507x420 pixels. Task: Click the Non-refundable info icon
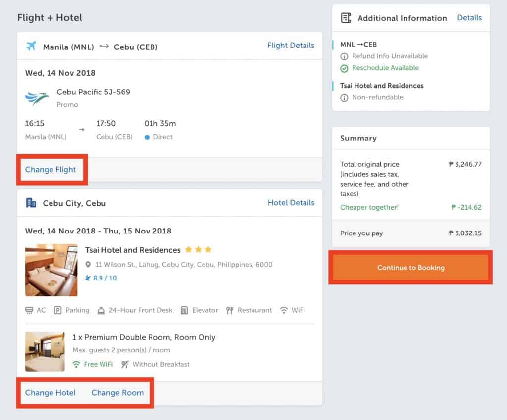[345, 98]
